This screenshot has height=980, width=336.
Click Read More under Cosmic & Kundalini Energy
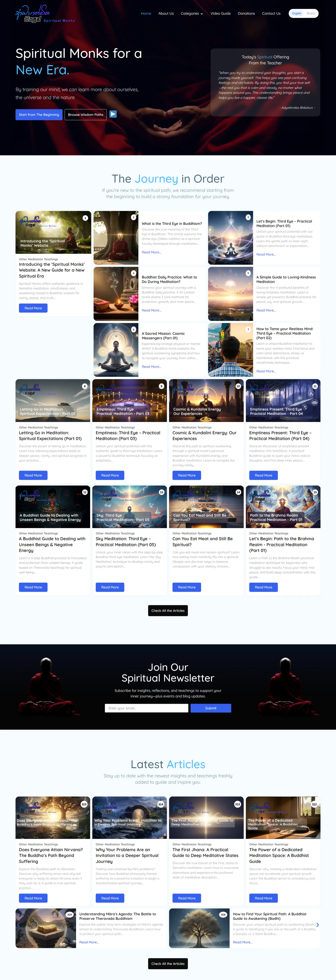[x=186, y=475]
